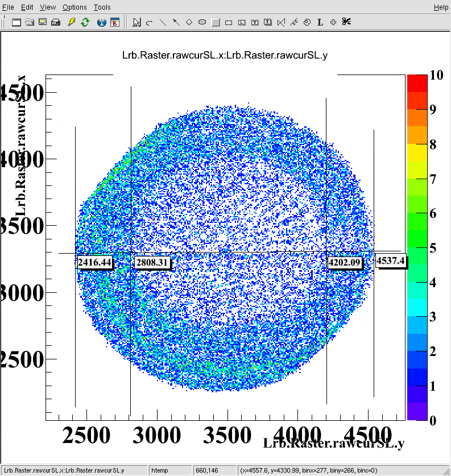Select the PaveLabel tool
451x476 pixels.
pos(242,23)
